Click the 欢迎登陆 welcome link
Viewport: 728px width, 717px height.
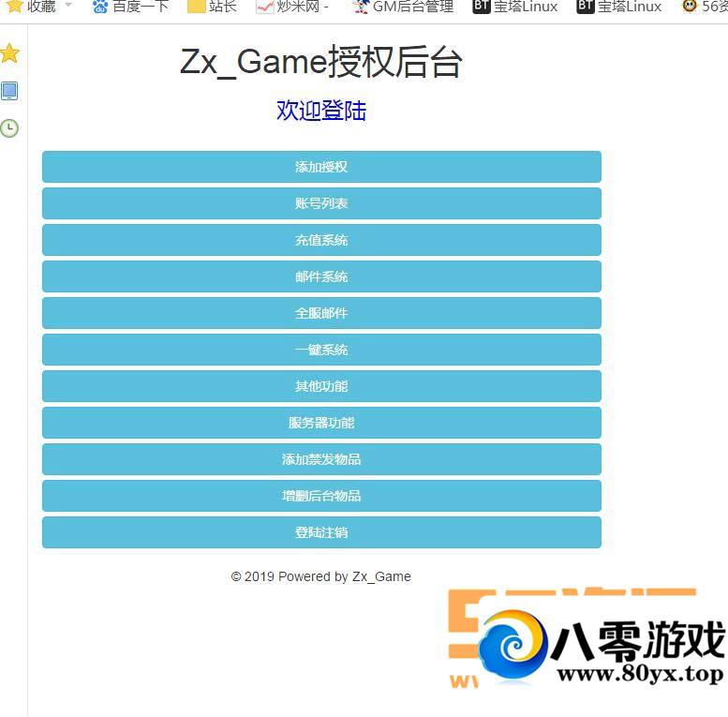pyautogui.click(x=321, y=111)
